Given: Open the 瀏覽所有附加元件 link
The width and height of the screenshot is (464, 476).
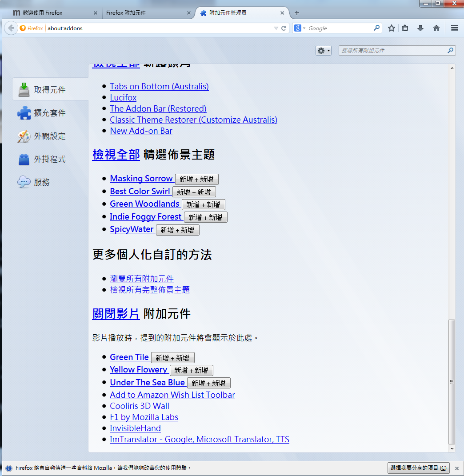Looking at the screenshot, I should [142, 279].
